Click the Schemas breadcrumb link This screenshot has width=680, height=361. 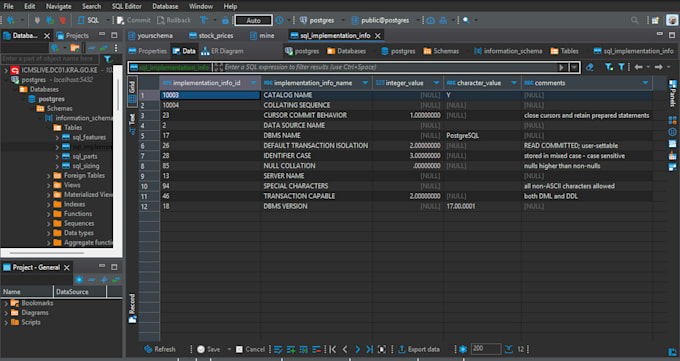[x=441, y=51]
